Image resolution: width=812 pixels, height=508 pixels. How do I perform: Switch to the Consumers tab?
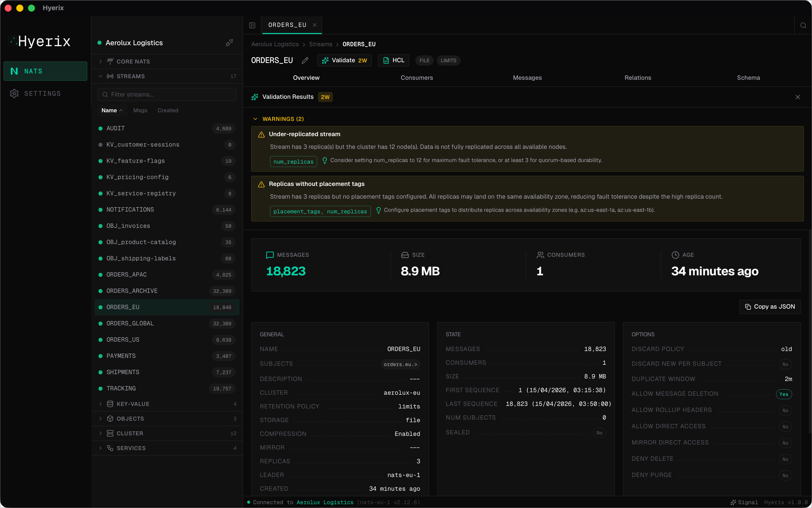click(417, 78)
